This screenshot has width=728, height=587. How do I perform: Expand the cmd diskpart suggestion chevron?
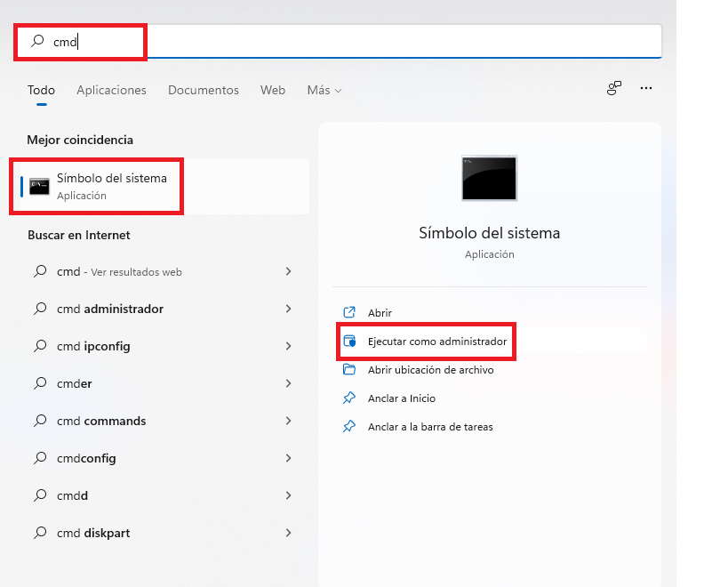point(288,533)
